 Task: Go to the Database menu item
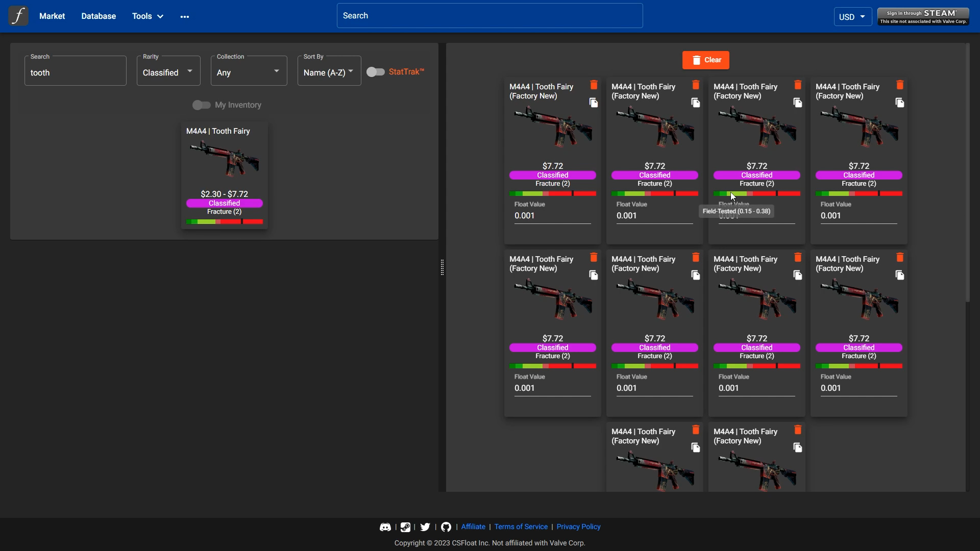tap(99, 16)
